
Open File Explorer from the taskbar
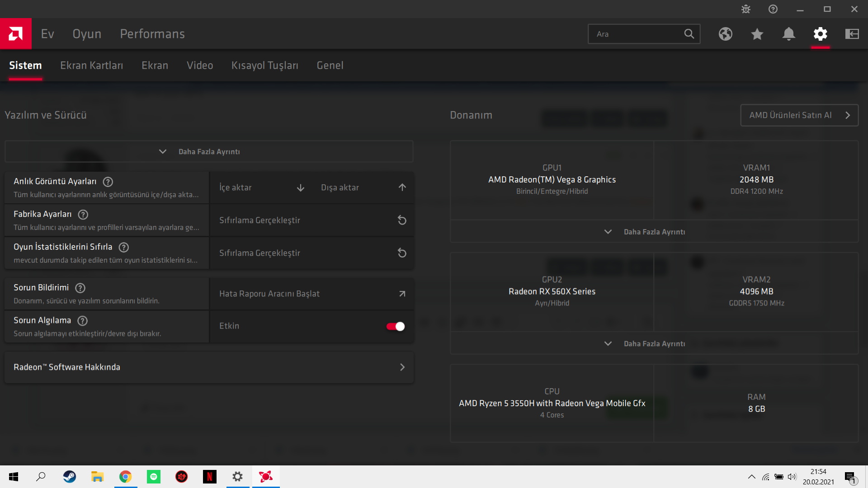point(98,477)
